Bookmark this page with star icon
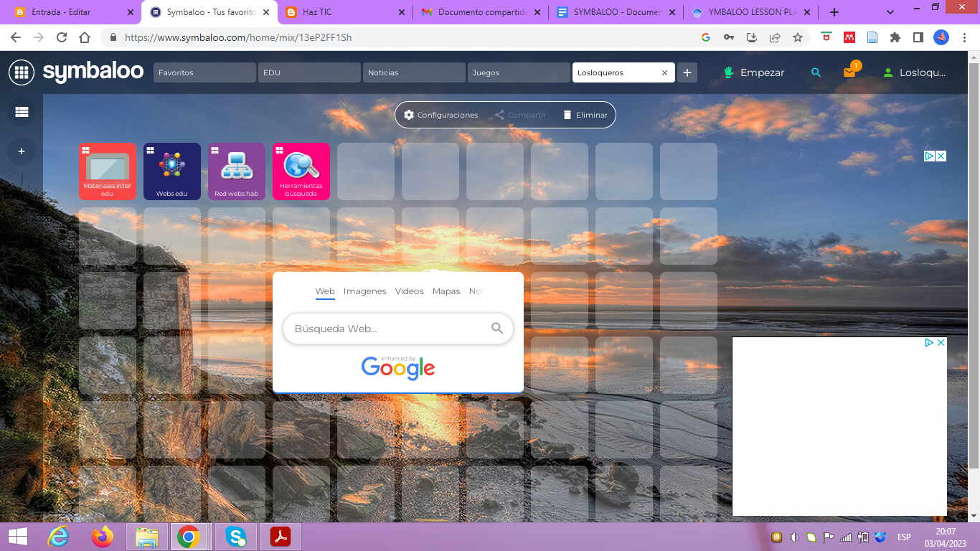Image resolution: width=980 pixels, height=551 pixels. click(798, 37)
